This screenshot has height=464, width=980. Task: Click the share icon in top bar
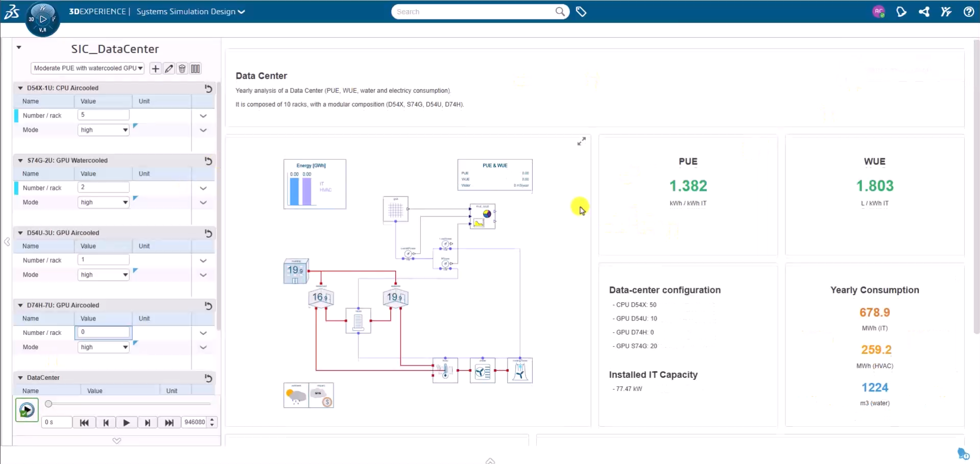click(924, 12)
